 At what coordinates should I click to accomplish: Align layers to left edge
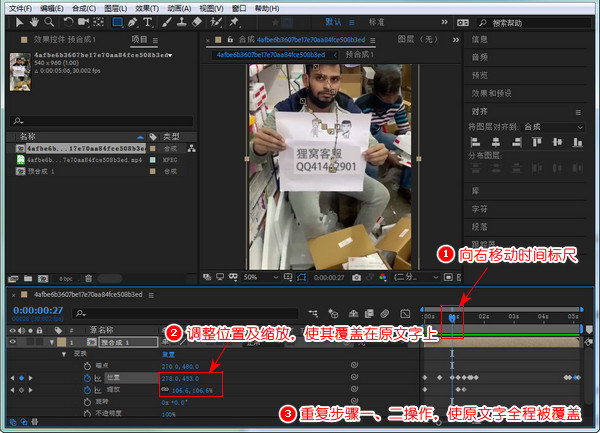coord(475,143)
